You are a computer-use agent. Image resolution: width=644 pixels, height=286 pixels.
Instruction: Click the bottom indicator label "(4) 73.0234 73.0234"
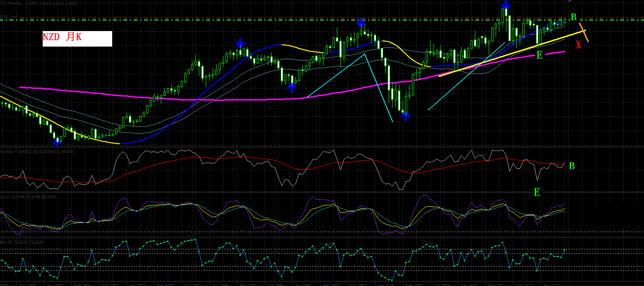tap(25, 242)
